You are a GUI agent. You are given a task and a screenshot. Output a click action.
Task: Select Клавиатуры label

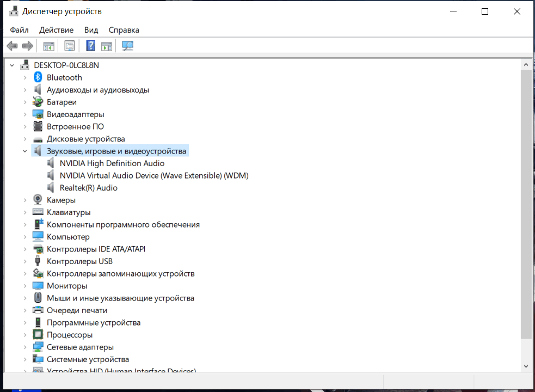[x=69, y=212]
